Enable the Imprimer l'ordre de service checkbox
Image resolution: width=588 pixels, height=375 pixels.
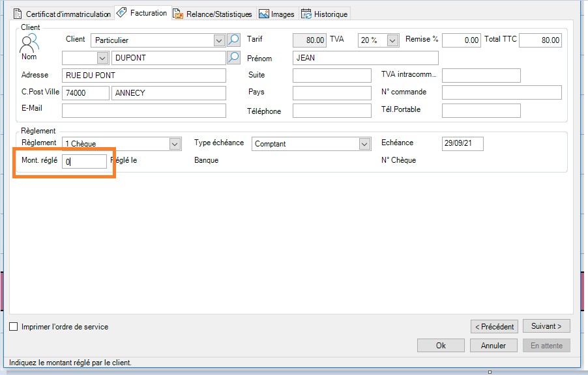(x=12, y=326)
